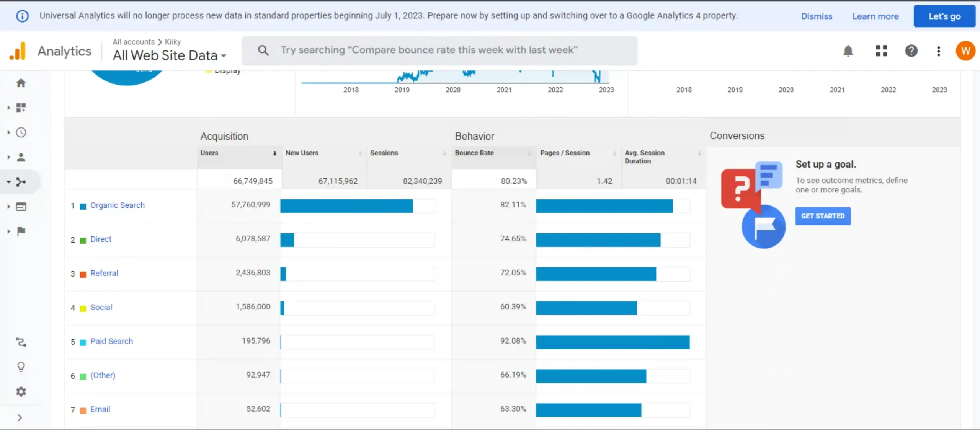Open Admin gear icon in sidebar
980x430 pixels.
click(x=21, y=391)
